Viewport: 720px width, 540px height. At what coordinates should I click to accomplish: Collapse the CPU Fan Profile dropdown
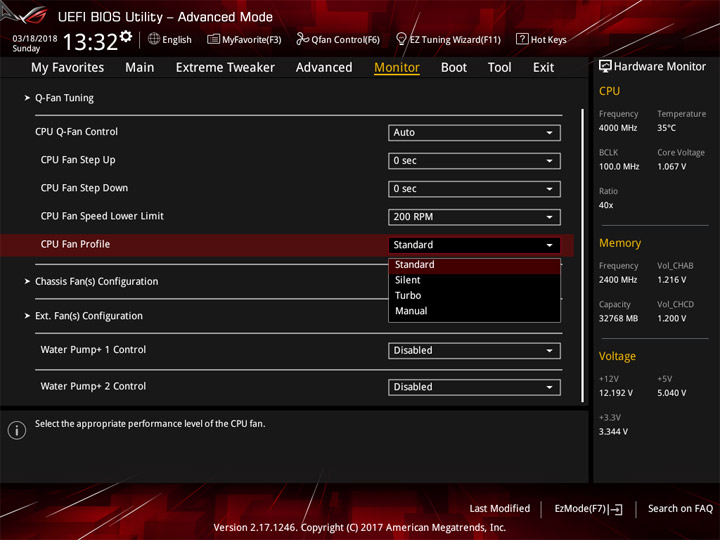click(x=474, y=245)
